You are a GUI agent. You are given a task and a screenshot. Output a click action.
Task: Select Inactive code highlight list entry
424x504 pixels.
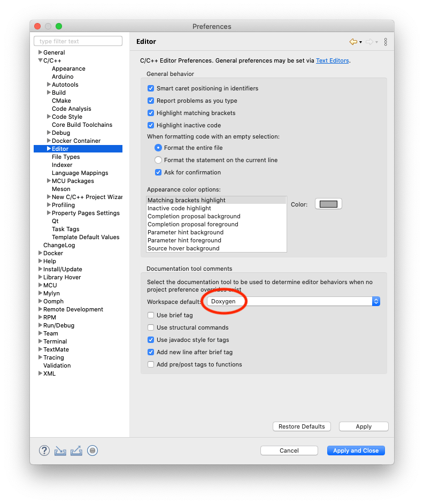(216, 208)
